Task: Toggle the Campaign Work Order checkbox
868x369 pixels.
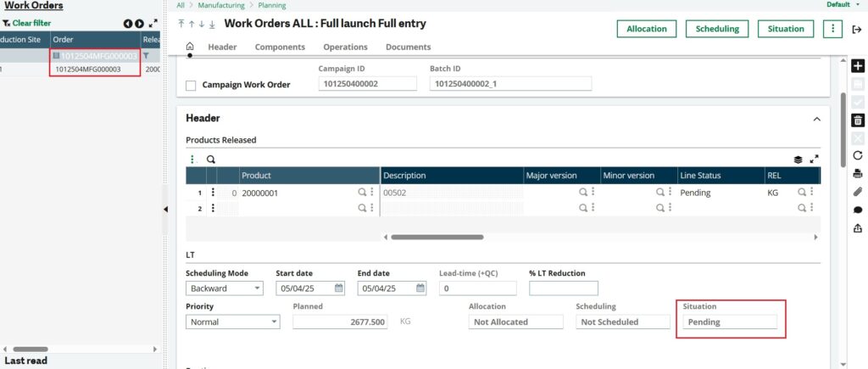Action: click(191, 86)
